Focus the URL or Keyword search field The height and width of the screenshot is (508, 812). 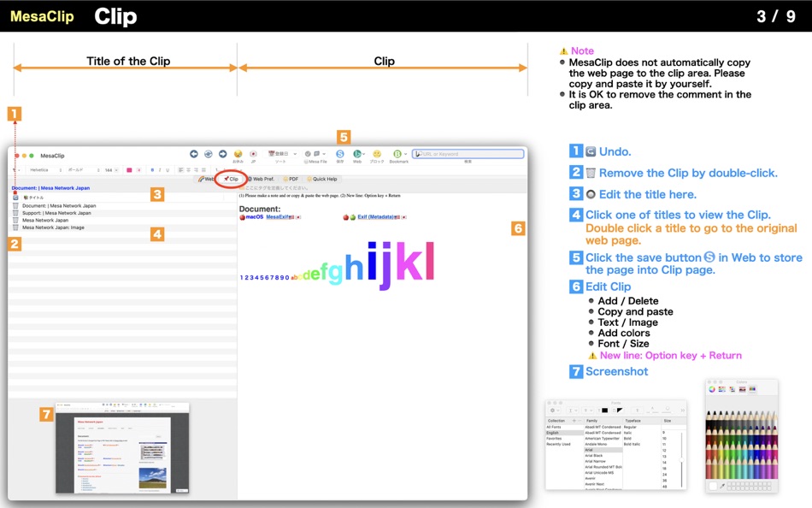click(468, 154)
